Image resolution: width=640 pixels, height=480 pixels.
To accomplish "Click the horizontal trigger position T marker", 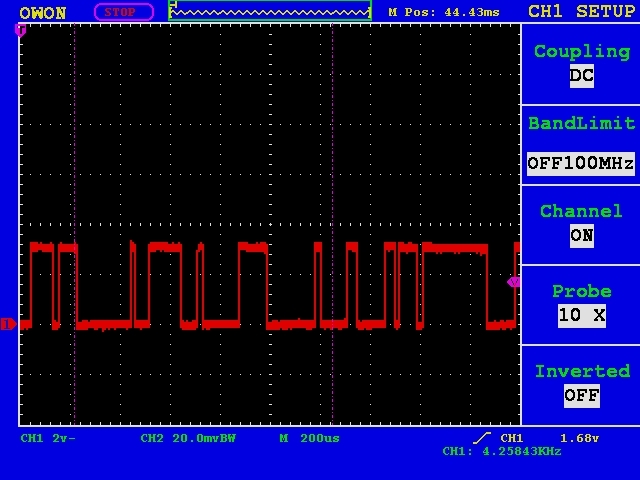I will [x=20, y=30].
